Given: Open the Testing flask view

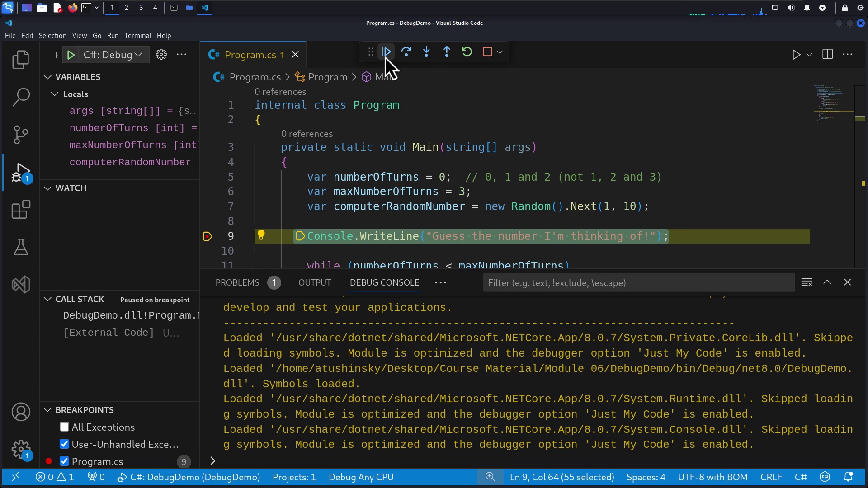Looking at the screenshot, I should (x=21, y=247).
